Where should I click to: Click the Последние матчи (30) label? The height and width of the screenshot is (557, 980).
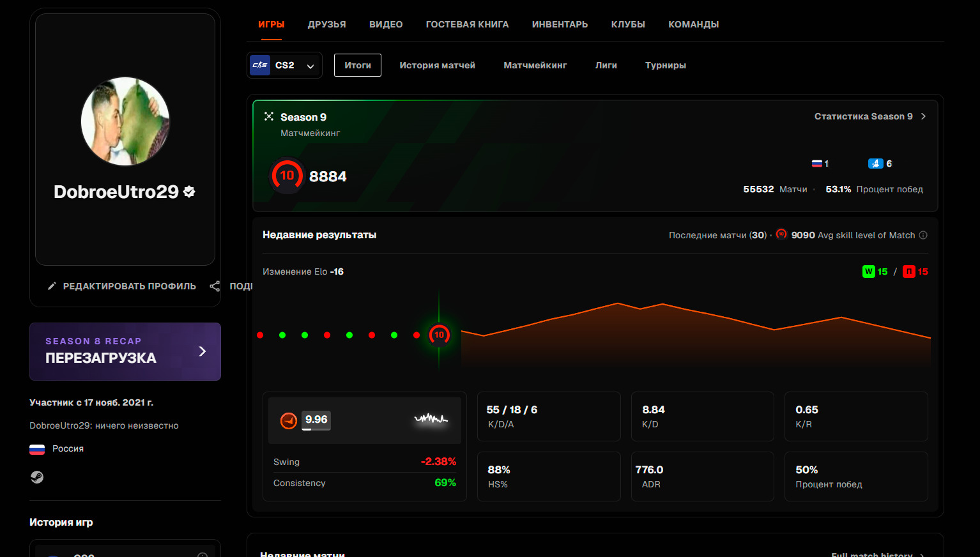click(x=717, y=235)
